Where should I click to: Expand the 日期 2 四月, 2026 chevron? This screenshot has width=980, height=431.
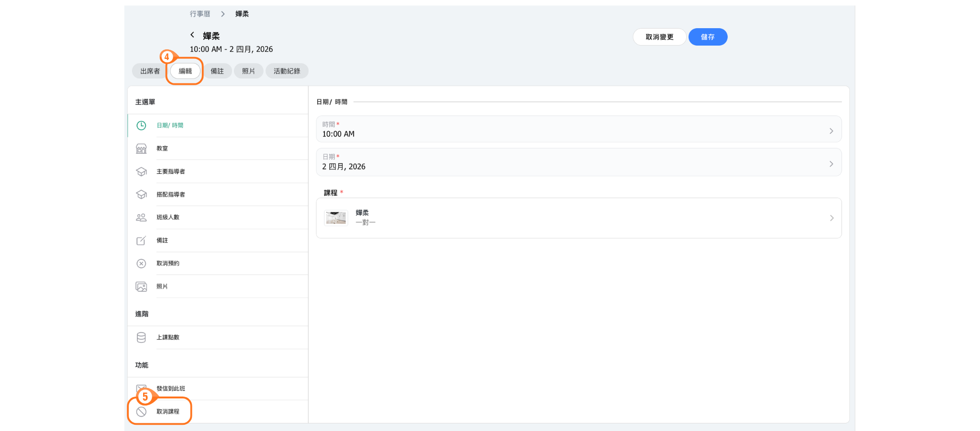tap(831, 164)
